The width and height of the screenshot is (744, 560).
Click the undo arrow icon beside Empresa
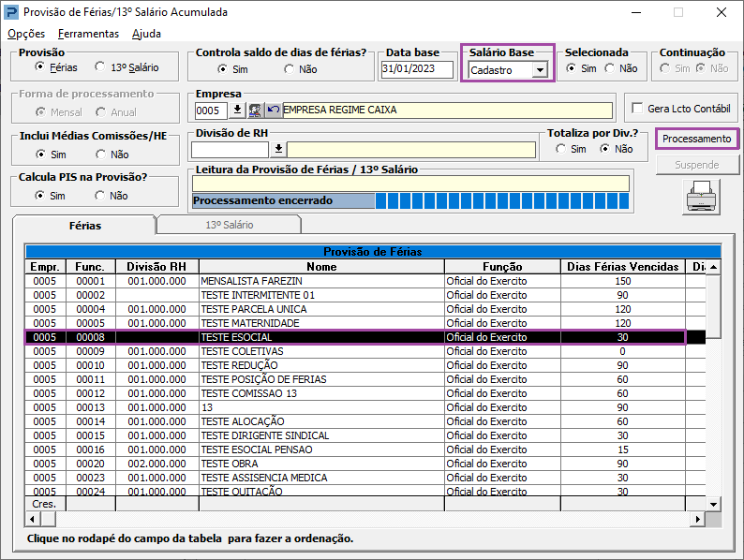coord(273,111)
